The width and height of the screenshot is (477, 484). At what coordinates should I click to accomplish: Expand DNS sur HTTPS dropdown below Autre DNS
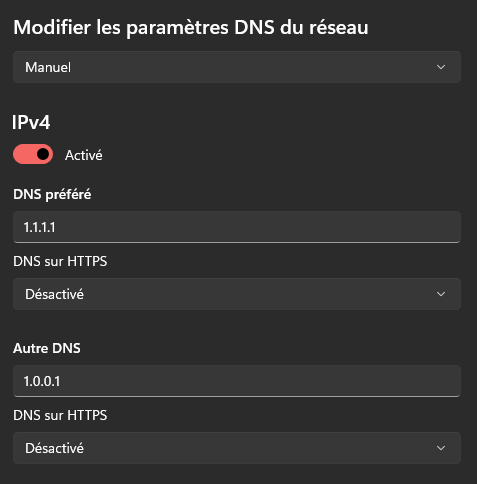237,448
